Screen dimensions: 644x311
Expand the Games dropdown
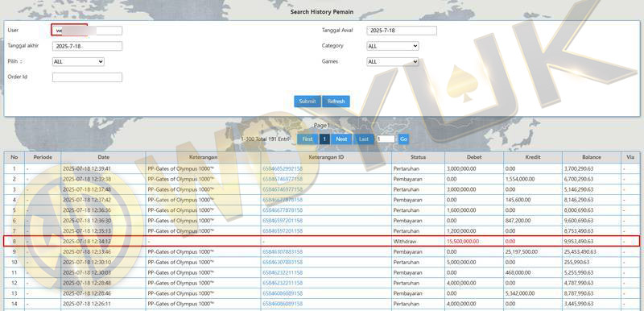click(x=392, y=61)
